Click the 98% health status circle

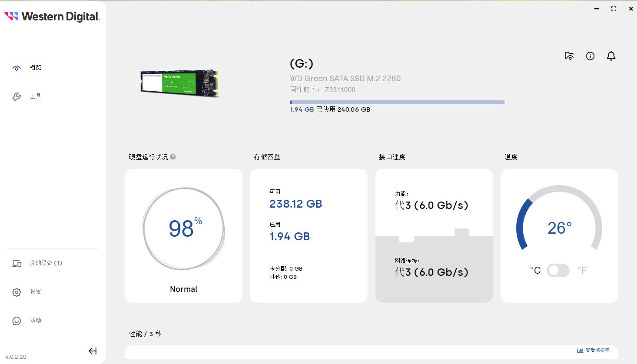click(x=184, y=228)
